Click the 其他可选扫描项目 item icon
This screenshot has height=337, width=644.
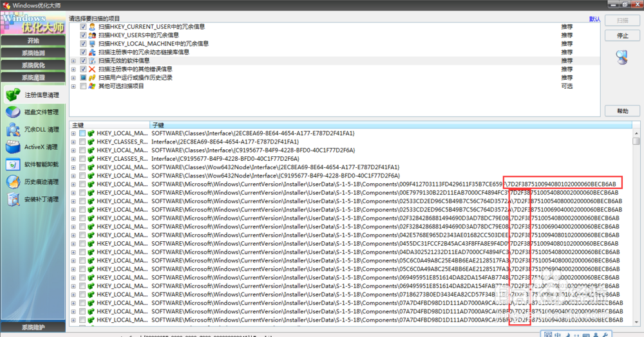pos(92,86)
